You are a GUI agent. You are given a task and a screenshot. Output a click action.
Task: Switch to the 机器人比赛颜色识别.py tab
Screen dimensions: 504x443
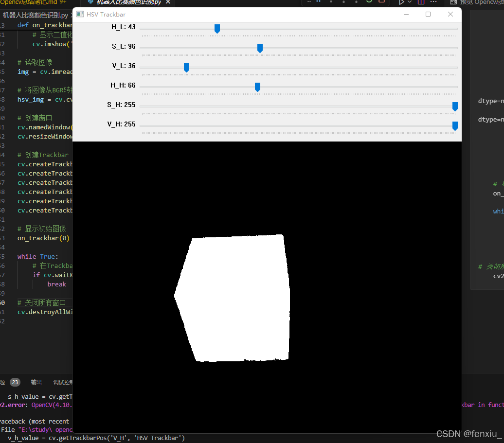128,2
